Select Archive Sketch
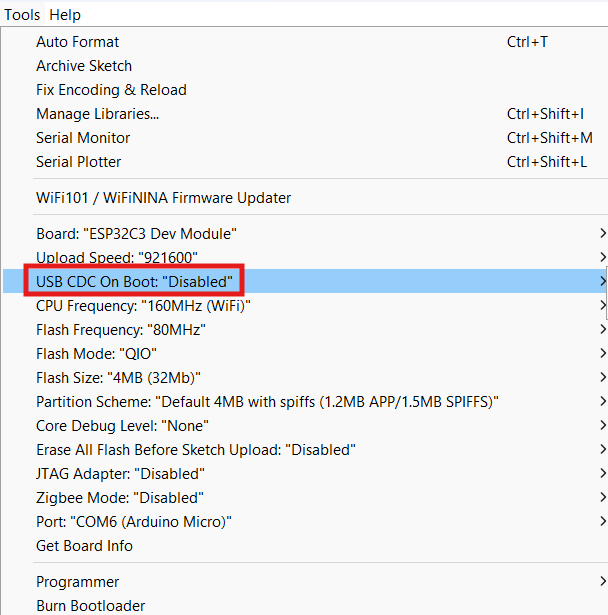Screen dimensions: 608x615 (84, 66)
